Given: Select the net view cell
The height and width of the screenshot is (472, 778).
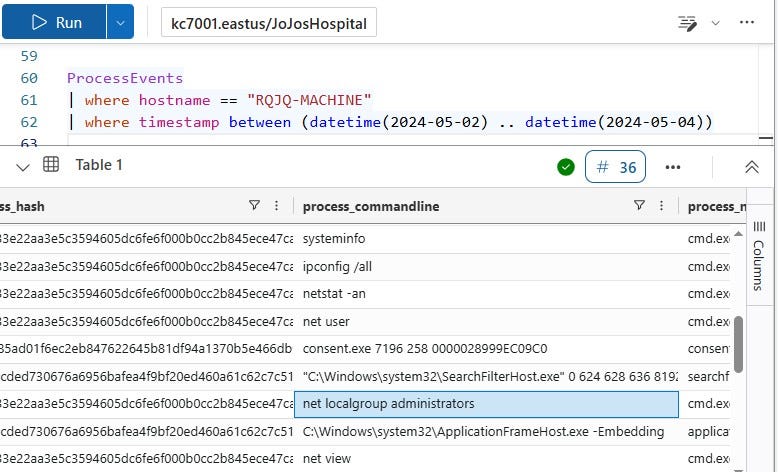Looking at the screenshot, I should [486, 459].
